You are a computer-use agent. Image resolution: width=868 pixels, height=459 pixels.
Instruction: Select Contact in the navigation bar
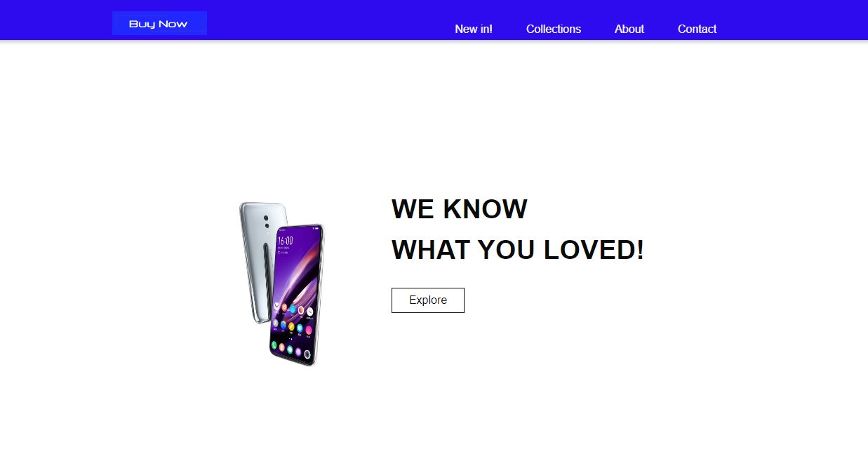[697, 29]
